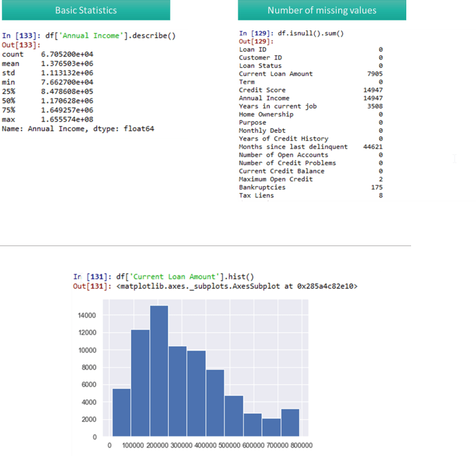Click the 14000 y-axis tick label

[87, 316]
